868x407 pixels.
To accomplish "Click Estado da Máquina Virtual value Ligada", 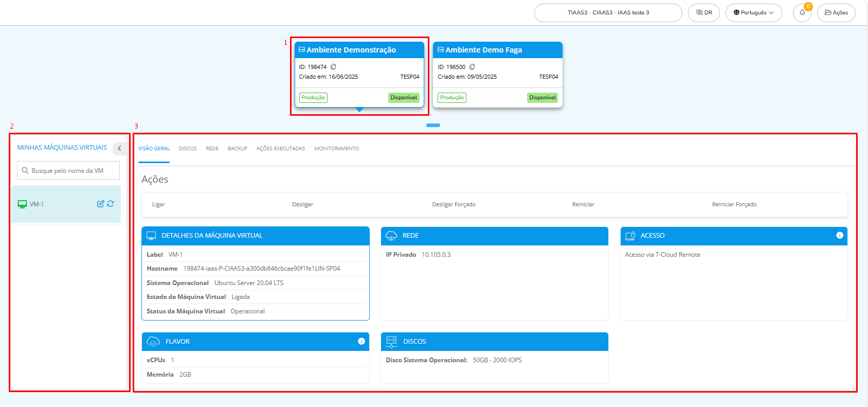I will [x=241, y=297].
